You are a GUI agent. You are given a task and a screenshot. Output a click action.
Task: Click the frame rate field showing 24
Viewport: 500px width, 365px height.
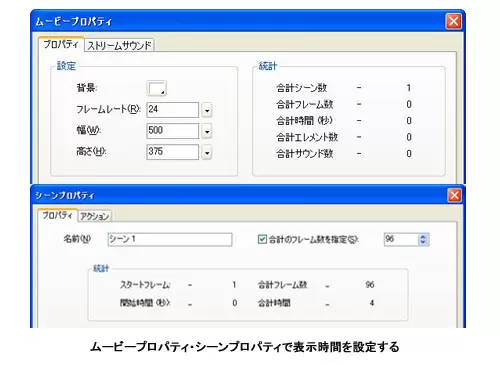click(x=173, y=110)
